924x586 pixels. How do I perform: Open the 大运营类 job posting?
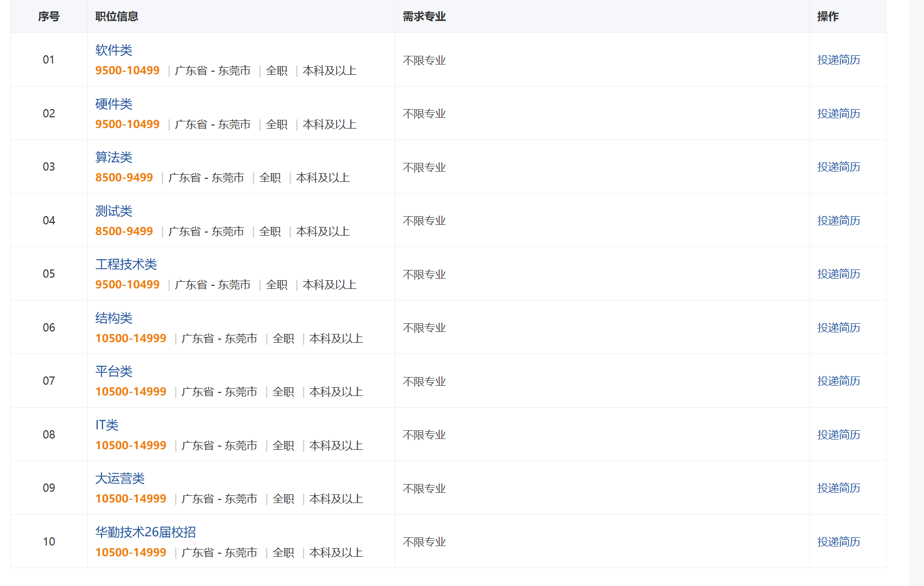click(120, 478)
